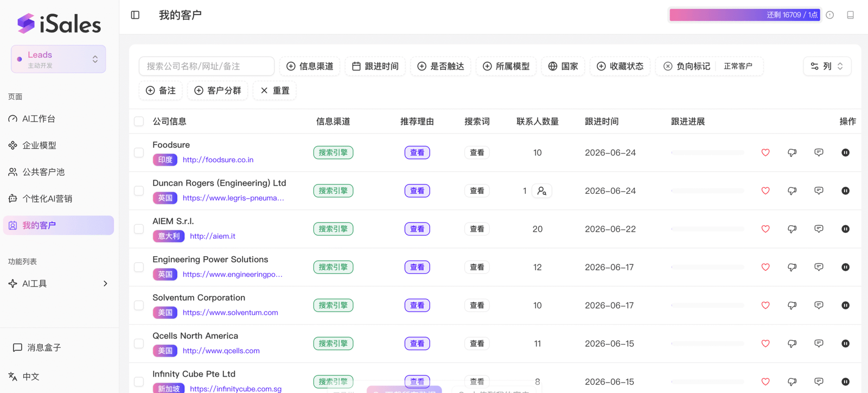
Task: Click pause icon in Qcells row
Action: pyautogui.click(x=845, y=344)
